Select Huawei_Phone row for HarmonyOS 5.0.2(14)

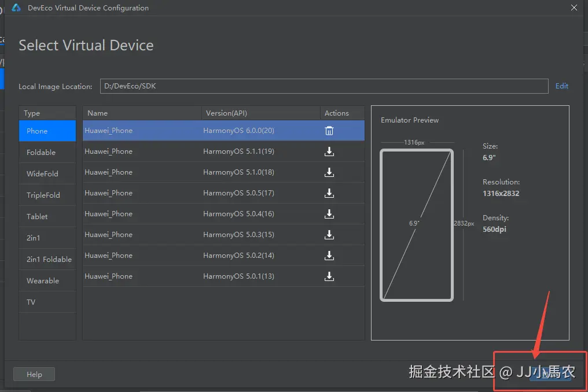coord(223,255)
